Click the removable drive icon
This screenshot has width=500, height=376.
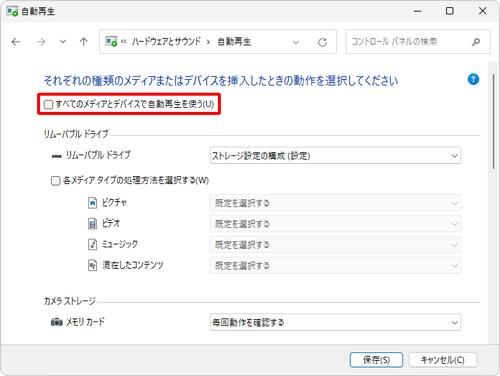tap(56, 156)
